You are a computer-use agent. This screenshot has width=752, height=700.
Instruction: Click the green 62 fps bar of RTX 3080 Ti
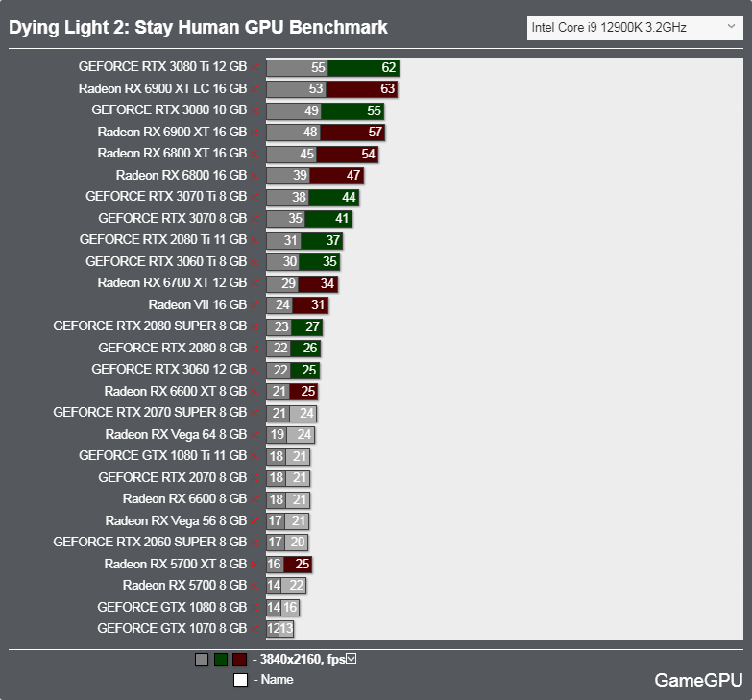364,67
